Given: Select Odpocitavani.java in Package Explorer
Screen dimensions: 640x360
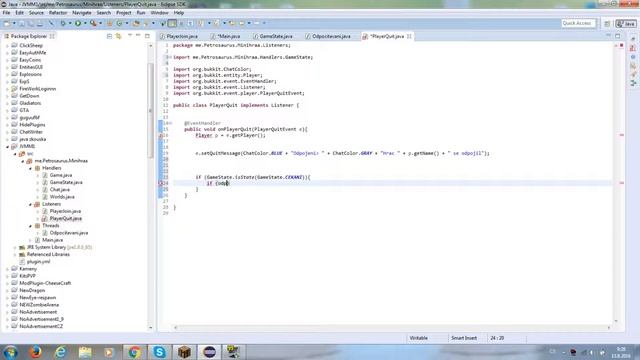Looking at the screenshot, I should (69, 233).
